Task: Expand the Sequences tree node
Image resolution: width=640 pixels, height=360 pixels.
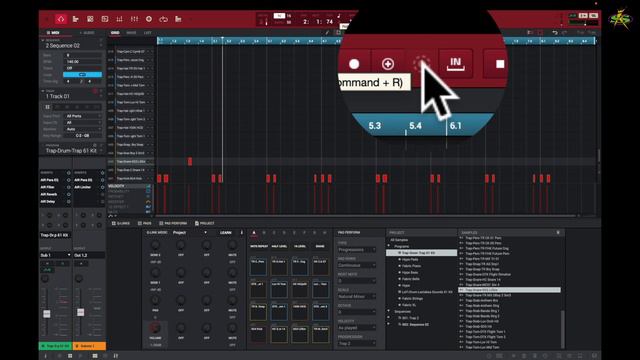Action: coord(389,311)
